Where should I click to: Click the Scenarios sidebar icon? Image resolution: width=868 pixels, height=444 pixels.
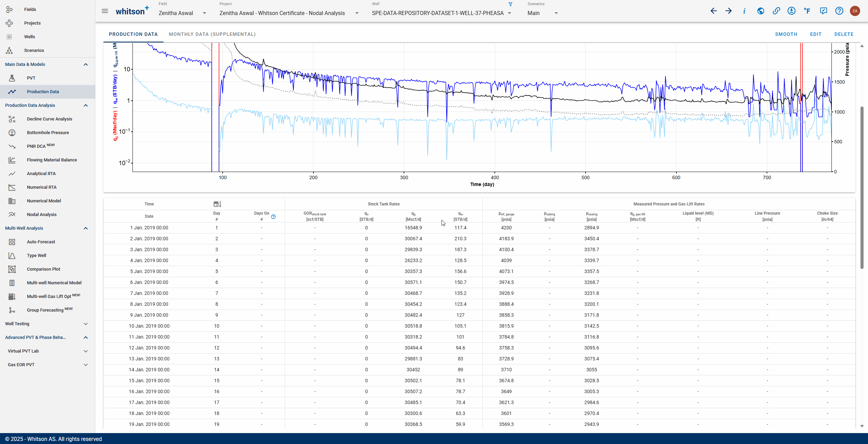(x=9, y=51)
